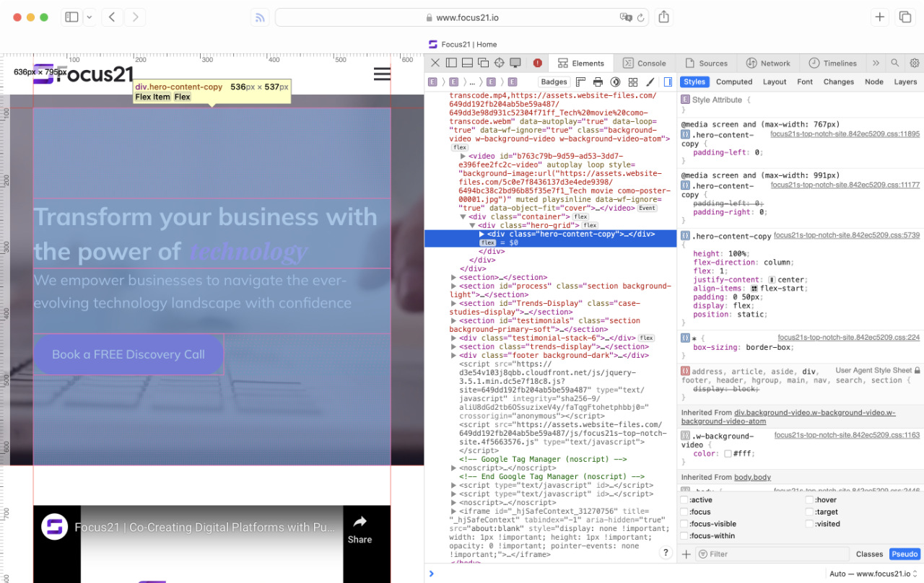Collapse the div.container tree node
924x583 pixels.
(x=461, y=216)
